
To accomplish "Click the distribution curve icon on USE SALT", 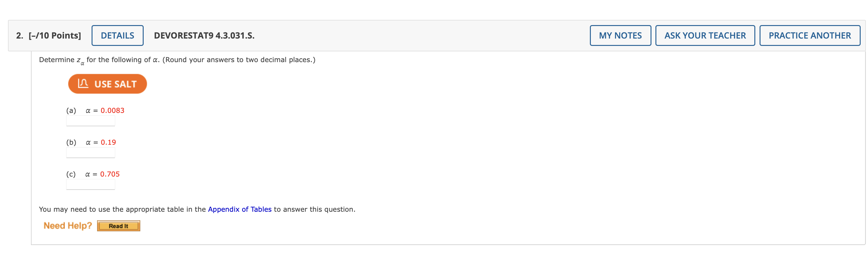I will [83, 83].
